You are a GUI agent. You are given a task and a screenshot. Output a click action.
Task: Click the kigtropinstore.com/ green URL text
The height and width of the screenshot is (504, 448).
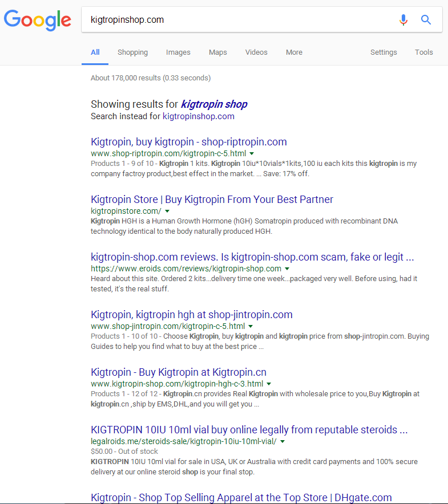(x=126, y=211)
